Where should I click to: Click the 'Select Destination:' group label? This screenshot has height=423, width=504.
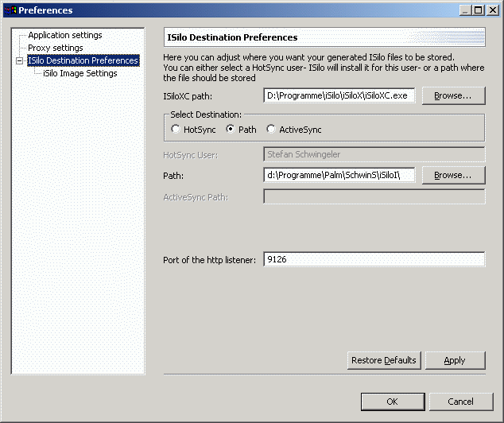[x=206, y=114]
